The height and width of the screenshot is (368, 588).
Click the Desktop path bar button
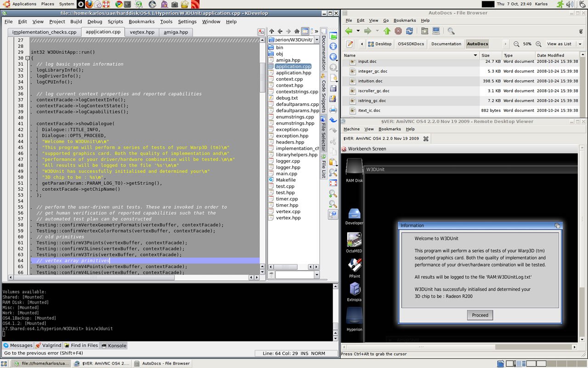tap(379, 44)
